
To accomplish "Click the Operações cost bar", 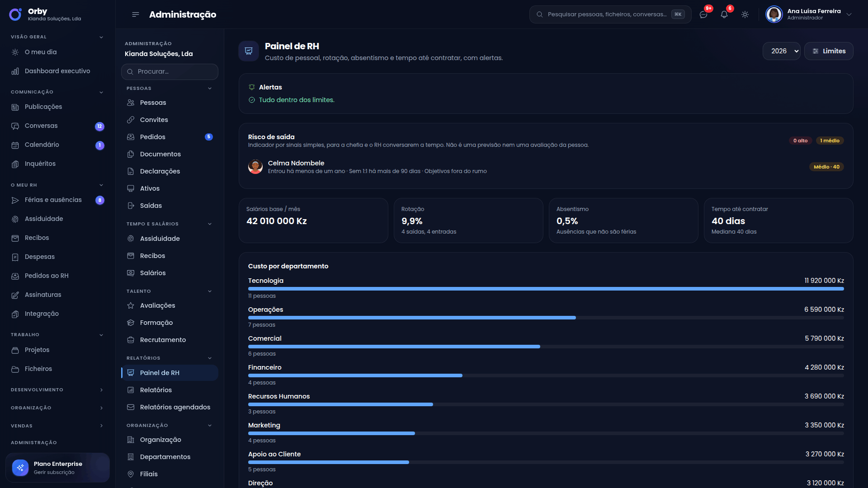I will coord(546,318).
